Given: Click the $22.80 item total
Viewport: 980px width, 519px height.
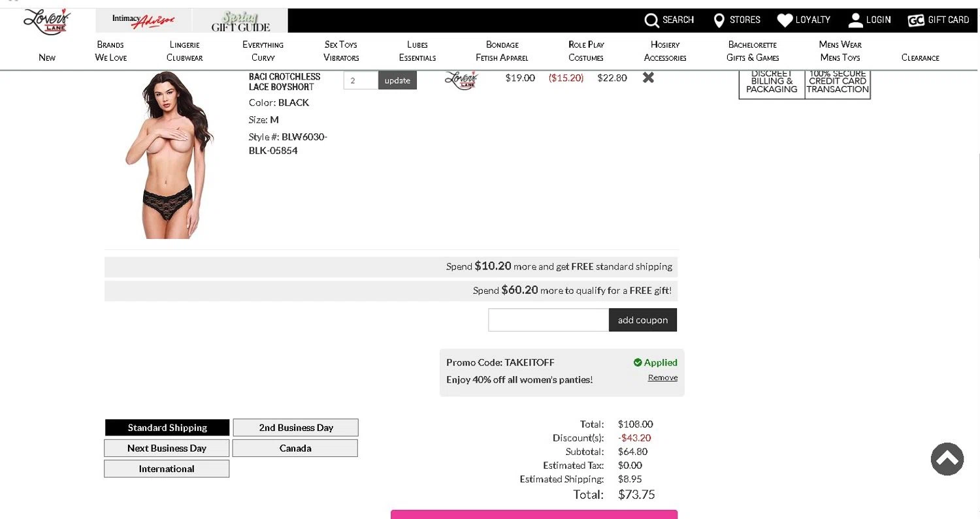Looking at the screenshot, I should tap(612, 78).
